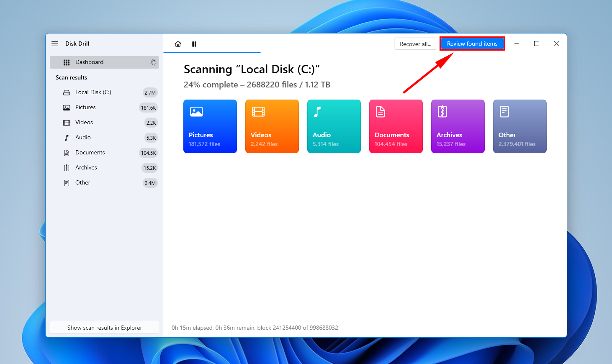Image resolution: width=612 pixels, height=364 pixels.
Task: Click the Dashboard grid icon
Action: point(67,62)
